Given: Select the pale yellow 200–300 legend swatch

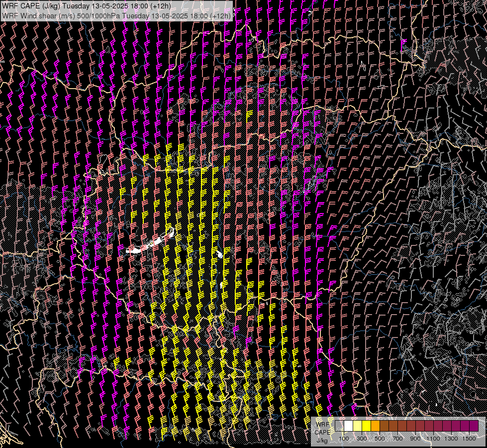Looking at the screenshot, I should point(358,426).
